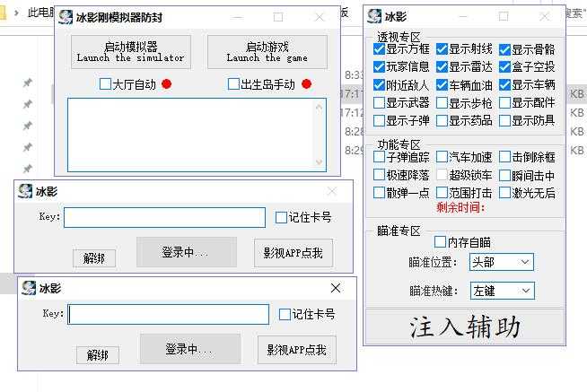Minimize the right 冰影 cheat panel window
587x392 pixels.
(x=463, y=16)
